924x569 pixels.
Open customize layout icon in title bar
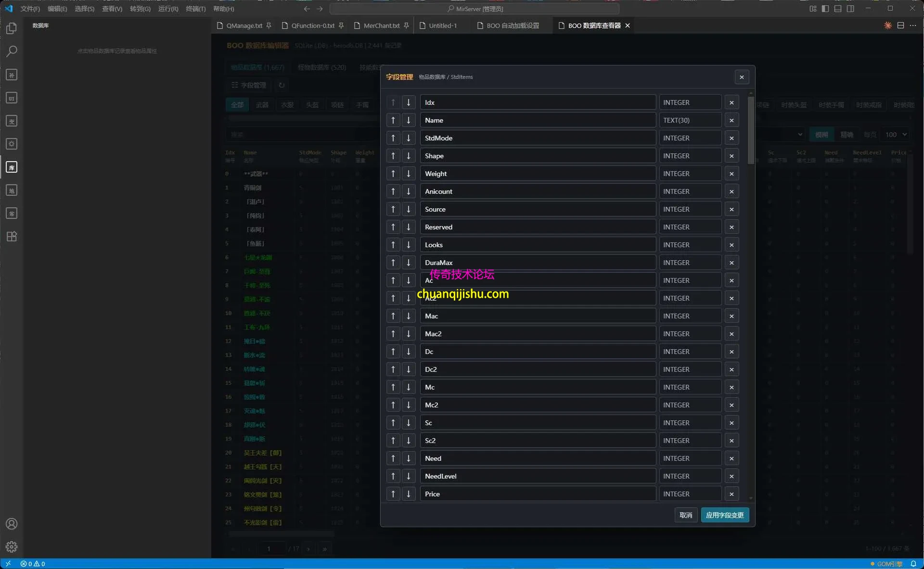tap(813, 9)
